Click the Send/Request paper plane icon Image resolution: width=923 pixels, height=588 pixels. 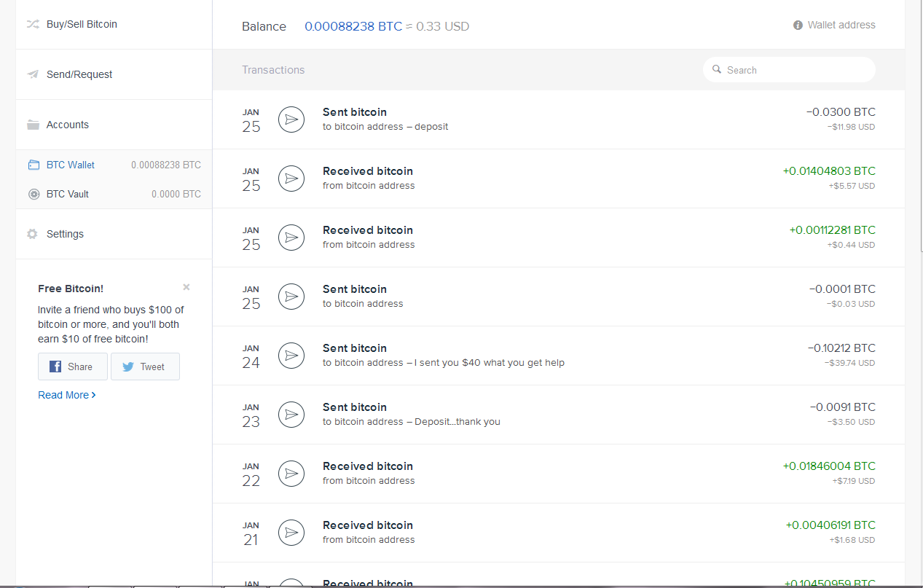33,74
